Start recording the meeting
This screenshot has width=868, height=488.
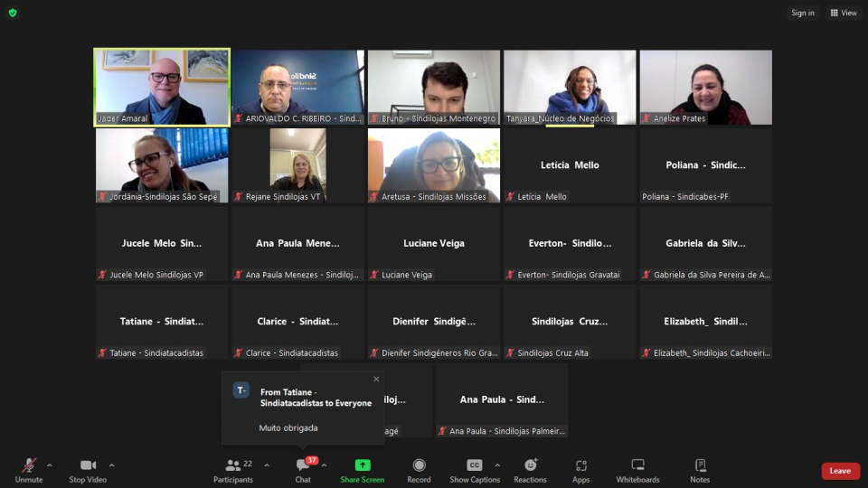419,469
